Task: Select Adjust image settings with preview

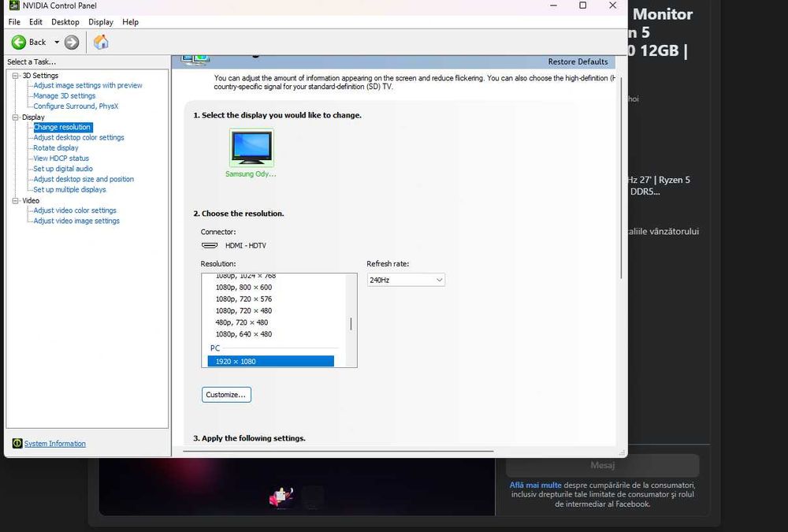Action: point(87,85)
